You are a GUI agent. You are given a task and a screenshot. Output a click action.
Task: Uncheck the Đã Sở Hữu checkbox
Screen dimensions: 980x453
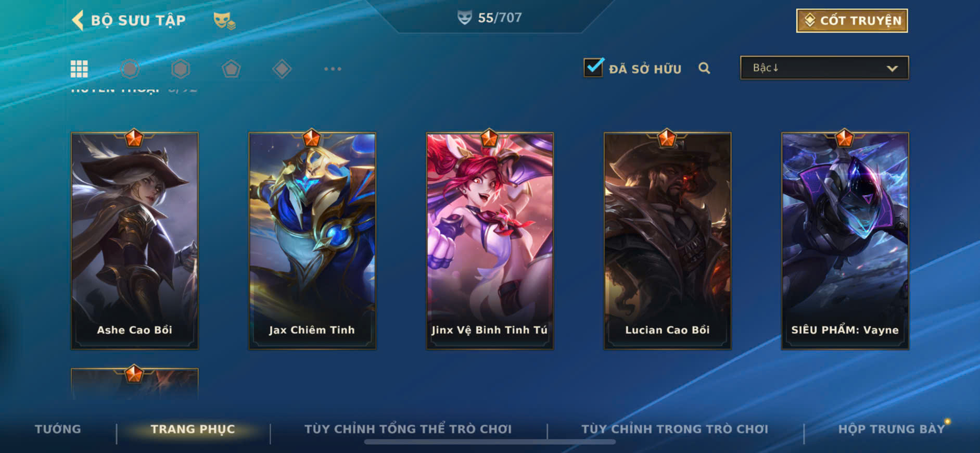593,68
